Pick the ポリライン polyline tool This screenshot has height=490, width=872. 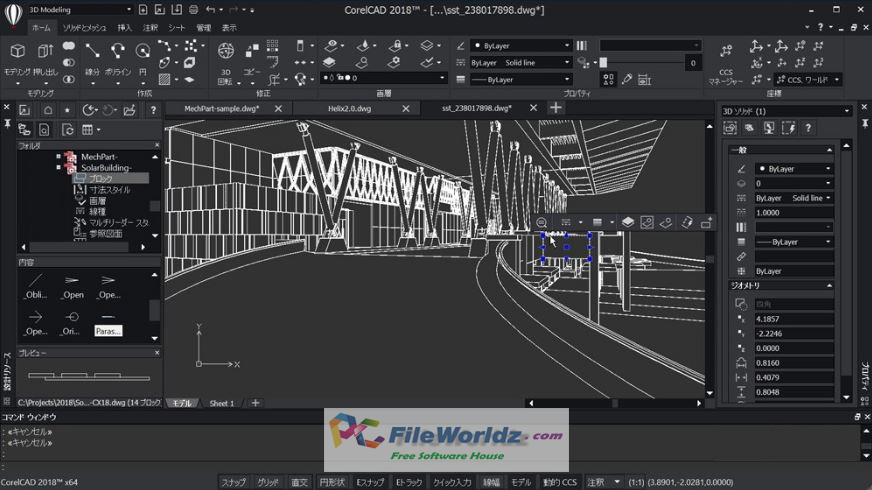point(118,58)
